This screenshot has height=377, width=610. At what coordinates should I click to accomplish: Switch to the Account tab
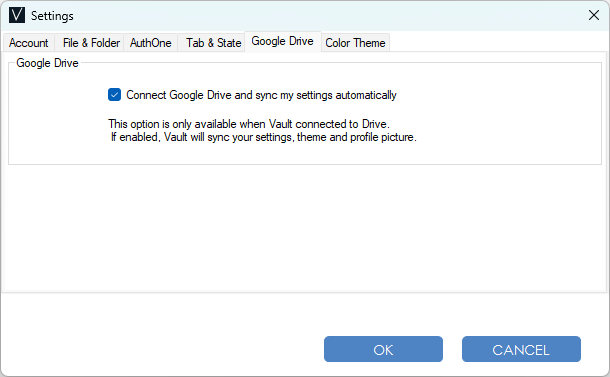tap(28, 43)
